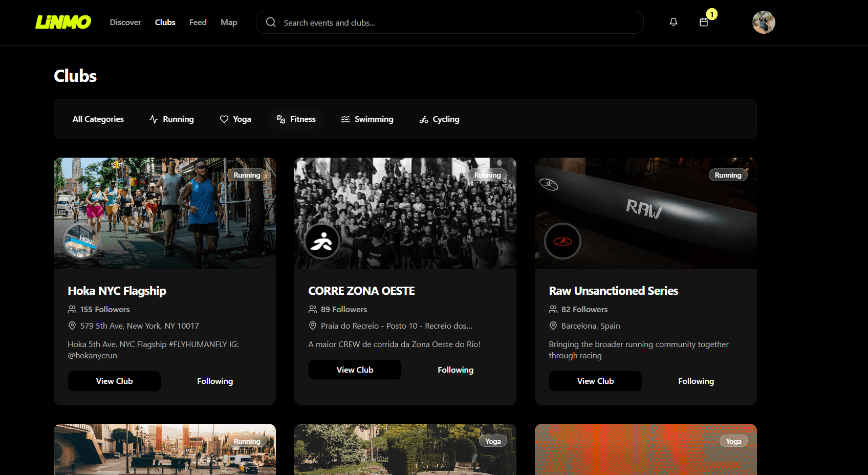Toggle Following on Hoka NYC Flagship

click(x=215, y=381)
